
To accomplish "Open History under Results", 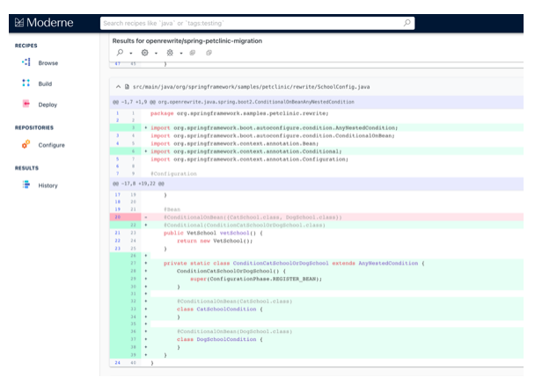I will pos(48,185).
